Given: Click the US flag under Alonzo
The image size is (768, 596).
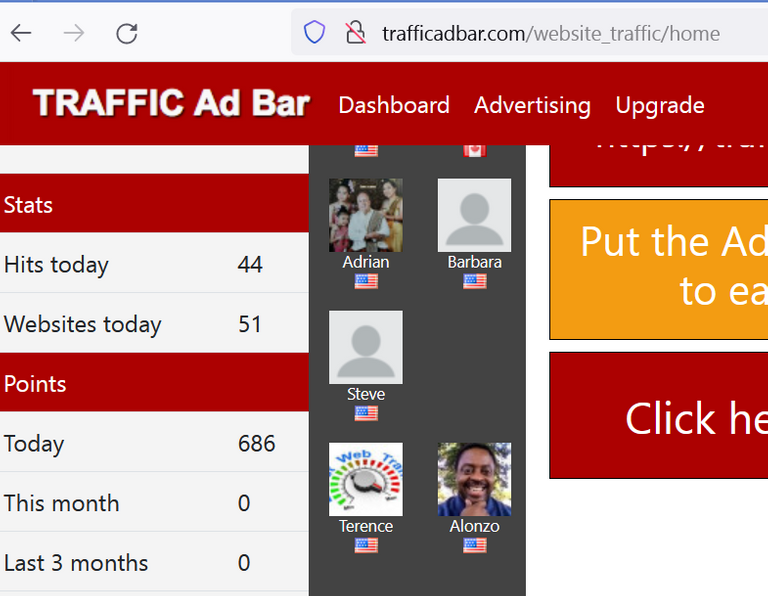Looking at the screenshot, I should pyautogui.click(x=475, y=545).
